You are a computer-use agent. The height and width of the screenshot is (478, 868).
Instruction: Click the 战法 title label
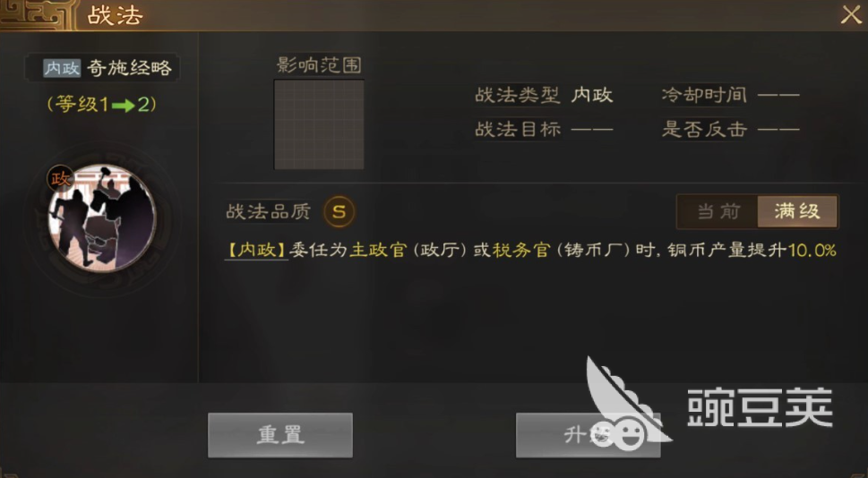point(116,15)
